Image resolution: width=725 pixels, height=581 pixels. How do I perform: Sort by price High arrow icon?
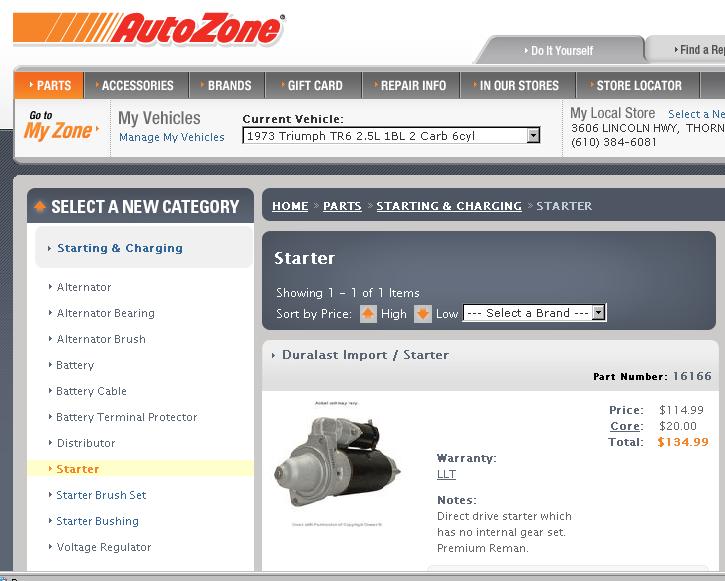[368, 314]
